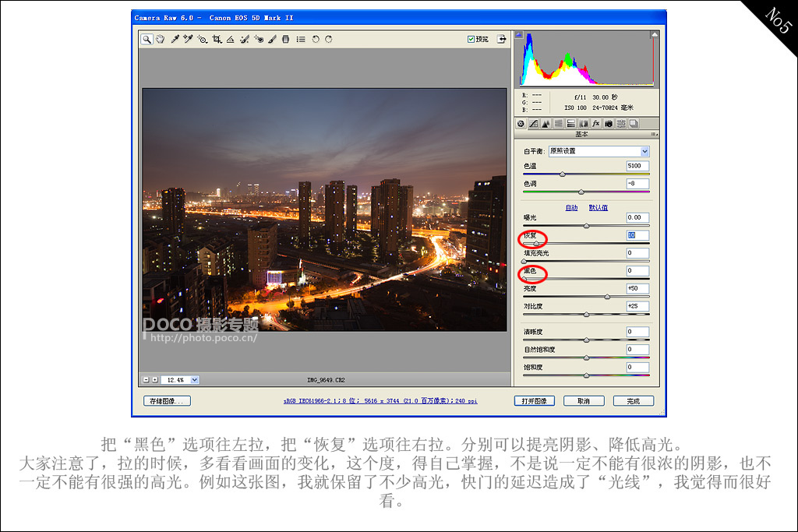Open the Camera Calibration panel tab
The image size is (798, 532).
point(609,124)
